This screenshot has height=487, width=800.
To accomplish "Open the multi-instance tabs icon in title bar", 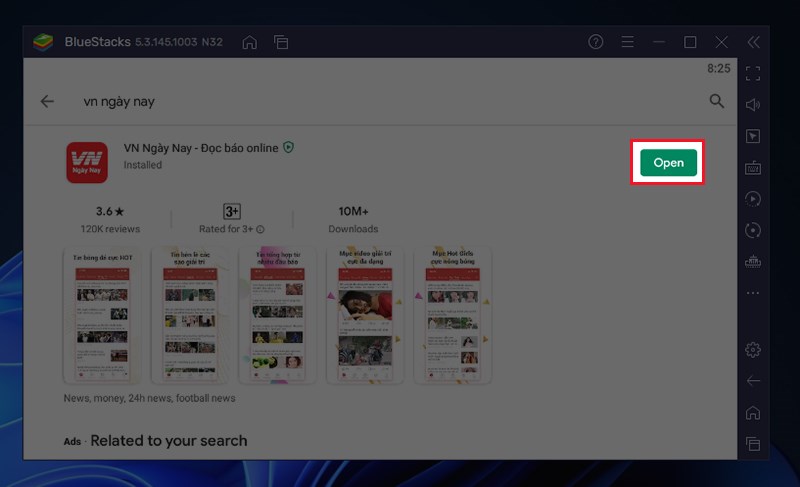I will (281, 42).
